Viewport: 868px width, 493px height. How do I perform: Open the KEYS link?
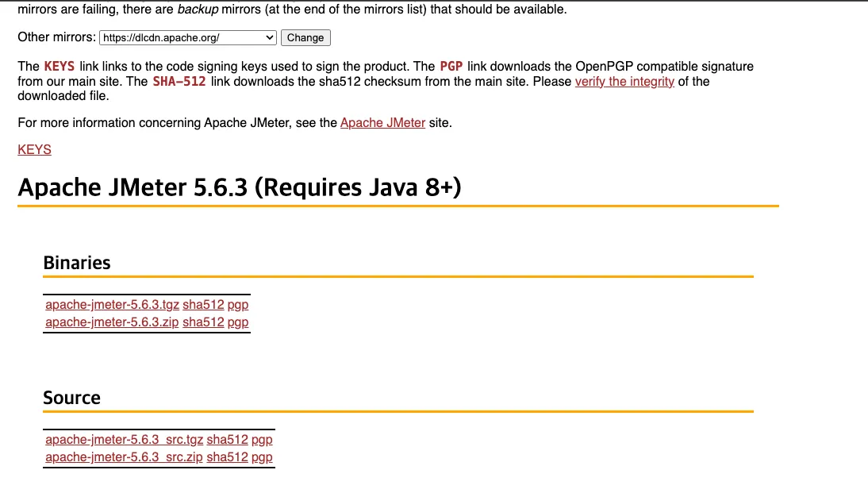(34, 149)
